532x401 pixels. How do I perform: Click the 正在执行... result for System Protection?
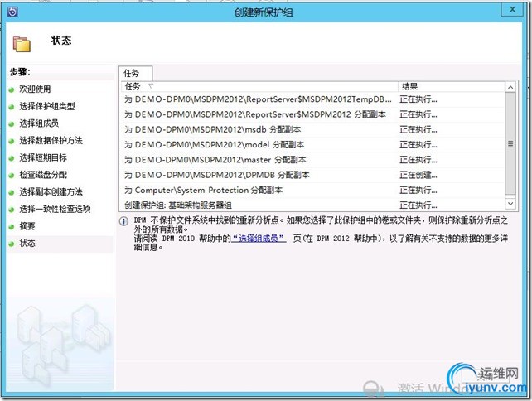pos(418,191)
